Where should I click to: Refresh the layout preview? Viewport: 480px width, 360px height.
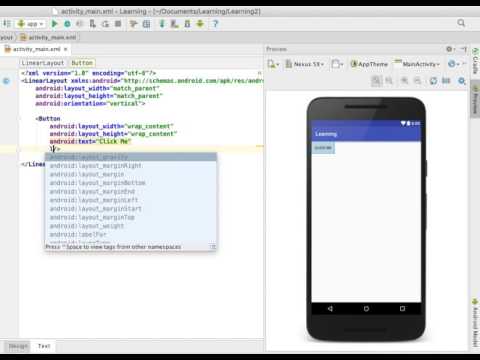coord(433,81)
